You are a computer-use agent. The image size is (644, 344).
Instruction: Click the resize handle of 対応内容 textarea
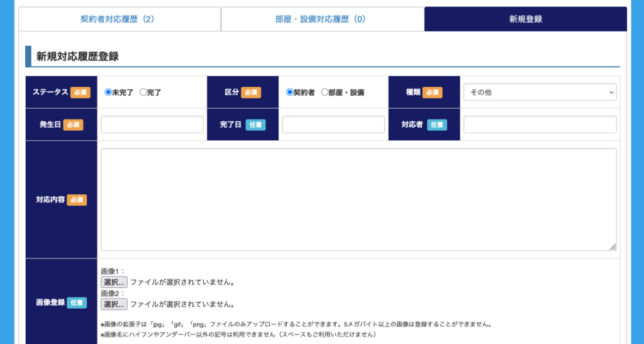point(613,247)
